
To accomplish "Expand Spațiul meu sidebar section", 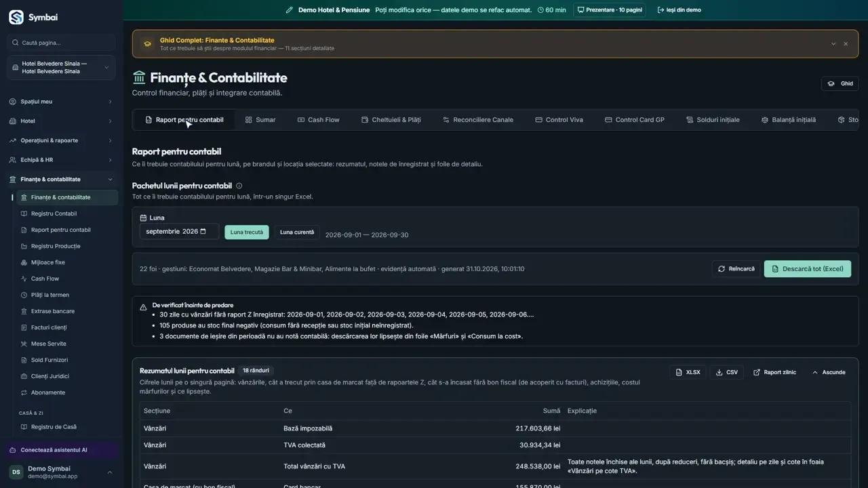I will pos(61,102).
